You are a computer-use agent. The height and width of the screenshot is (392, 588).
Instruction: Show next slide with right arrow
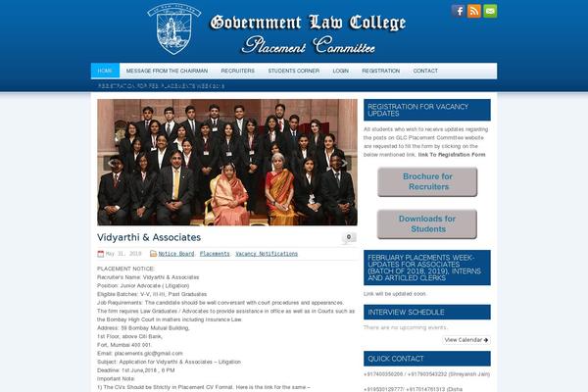click(344, 163)
